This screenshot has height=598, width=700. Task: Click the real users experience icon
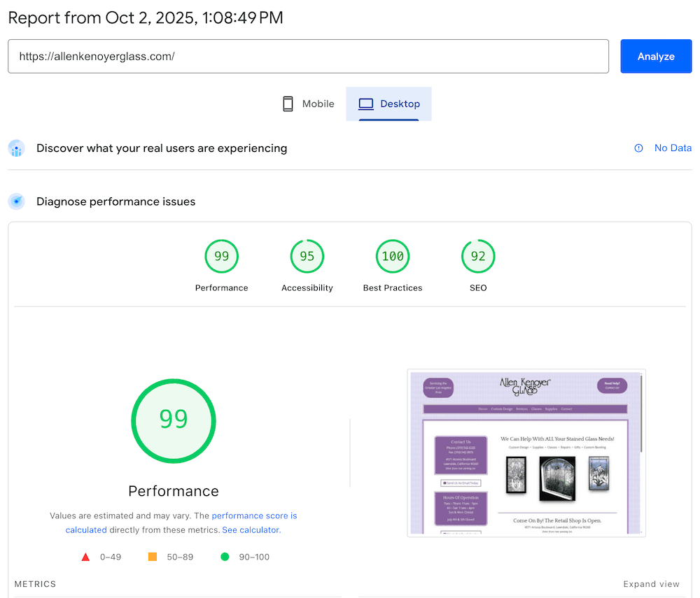click(x=16, y=148)
